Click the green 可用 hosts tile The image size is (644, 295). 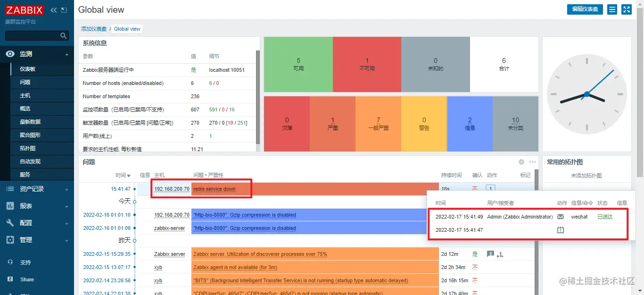click(298, 65)
